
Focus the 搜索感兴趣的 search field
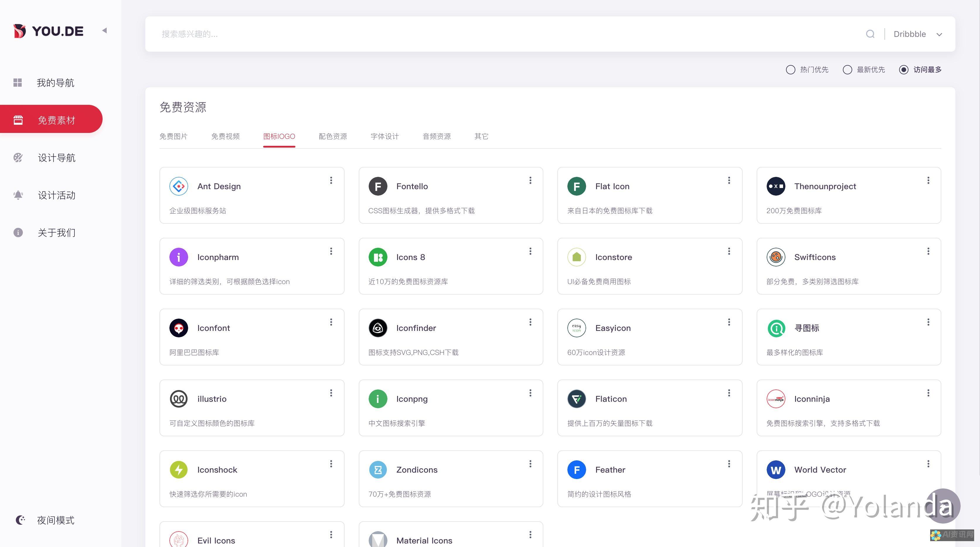coord(510,34)
